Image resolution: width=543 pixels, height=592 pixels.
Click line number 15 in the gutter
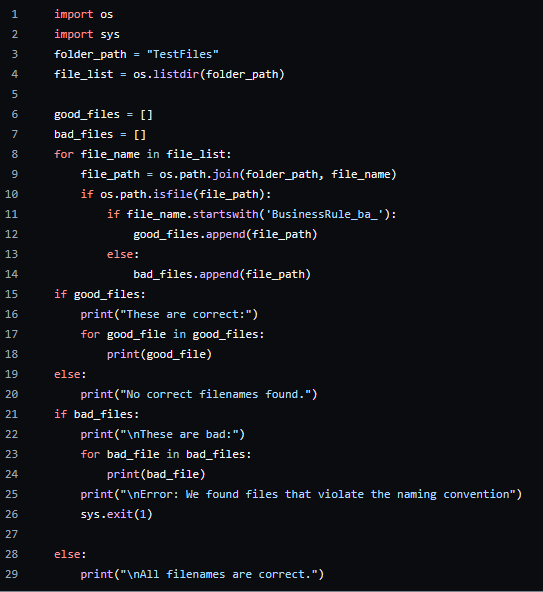(x=11, y=294)
